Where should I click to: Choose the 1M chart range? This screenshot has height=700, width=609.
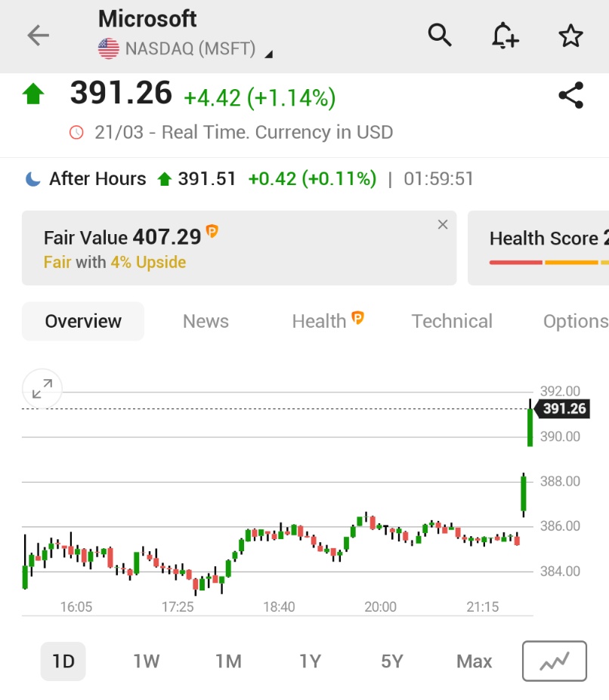[228, 661]
